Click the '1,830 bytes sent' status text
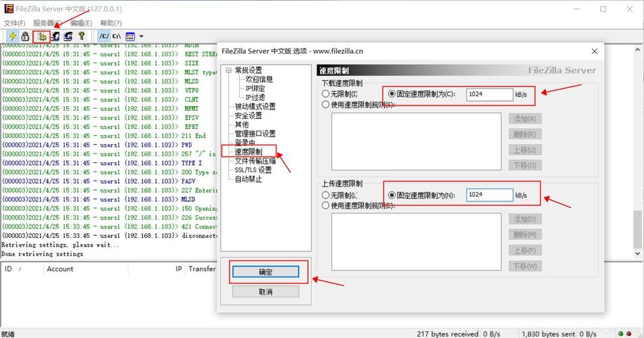The image size is (644, 338). tap(549, 334)
